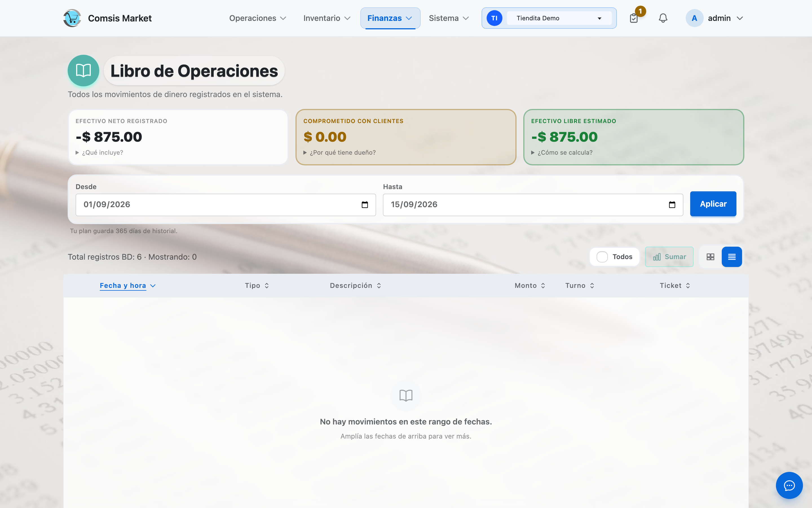Click the No hay movimientos message
This screenshot has width=812, height=508.
(x=406, y=422)
